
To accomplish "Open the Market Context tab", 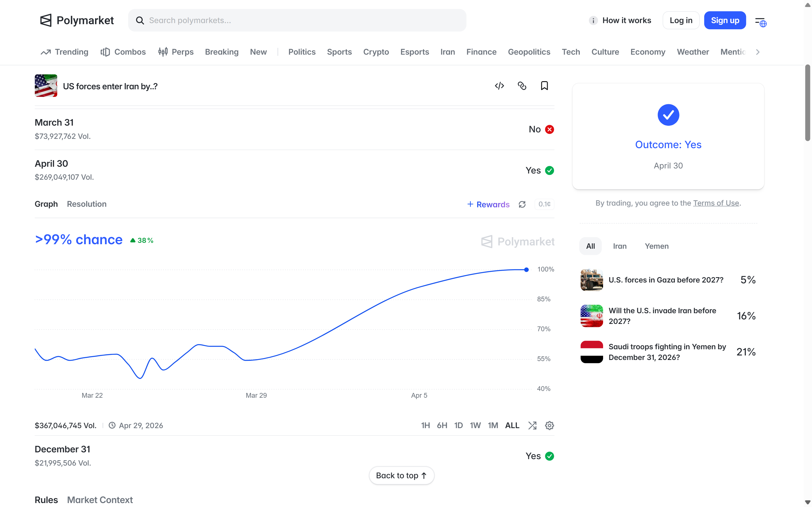I will pyautogui.click(x=100, y=500).
